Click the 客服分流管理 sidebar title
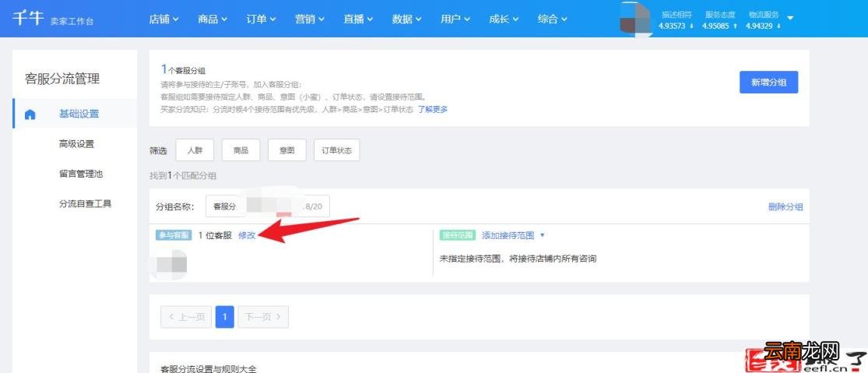 coord(62,79)
